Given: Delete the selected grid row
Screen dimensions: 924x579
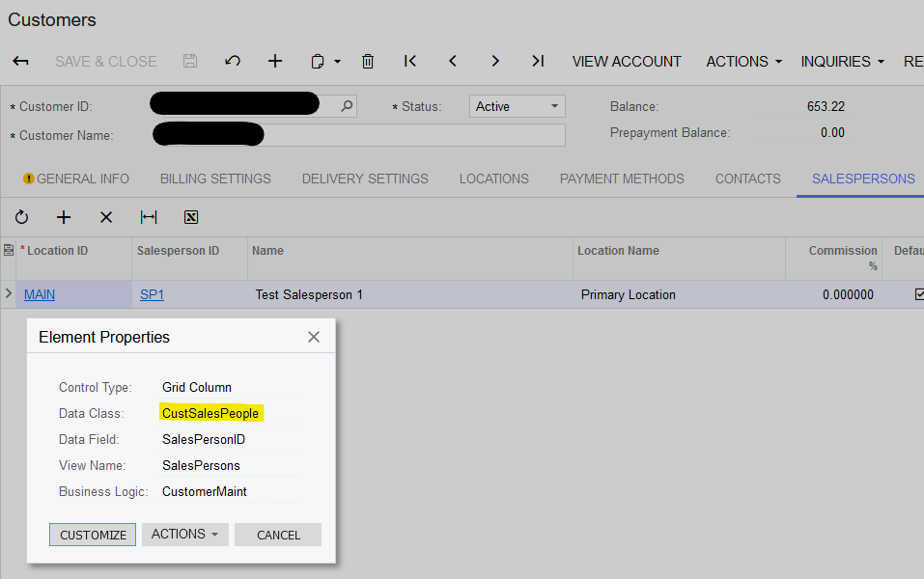Looking at the screenshot, I should click(106, 217).
